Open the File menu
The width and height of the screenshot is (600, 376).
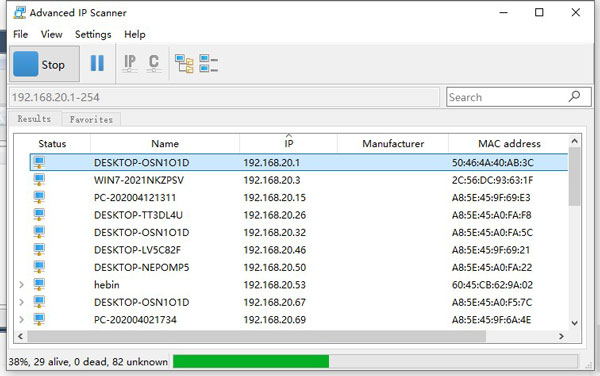[20, 34]
